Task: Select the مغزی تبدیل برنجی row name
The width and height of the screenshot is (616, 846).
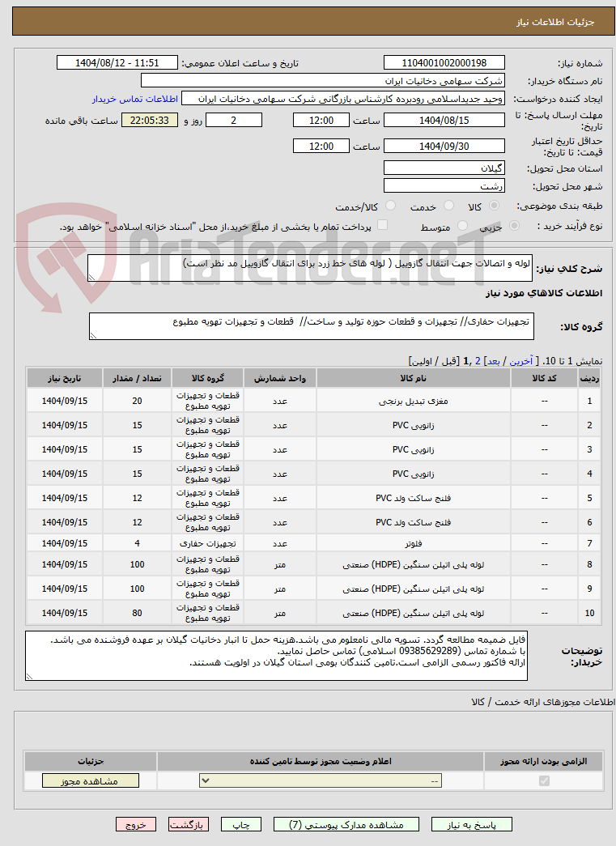Action: [x=413, y=401]
